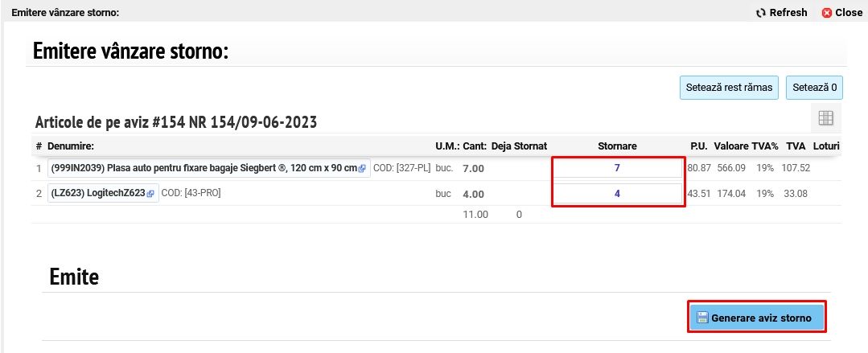Open the Plasa auto pentru fixare bagaje product link
Screen dimensions: 868x353
[x=203, y=169]
